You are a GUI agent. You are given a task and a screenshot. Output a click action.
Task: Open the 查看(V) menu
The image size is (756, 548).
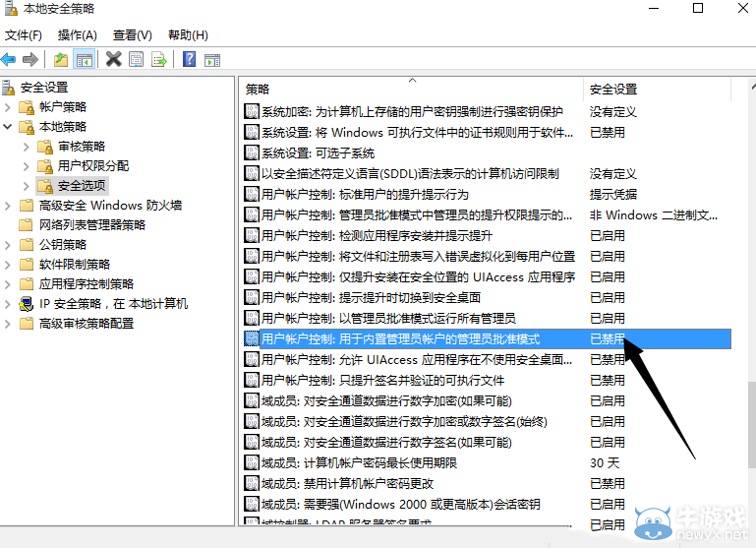(x=132, y=34)
